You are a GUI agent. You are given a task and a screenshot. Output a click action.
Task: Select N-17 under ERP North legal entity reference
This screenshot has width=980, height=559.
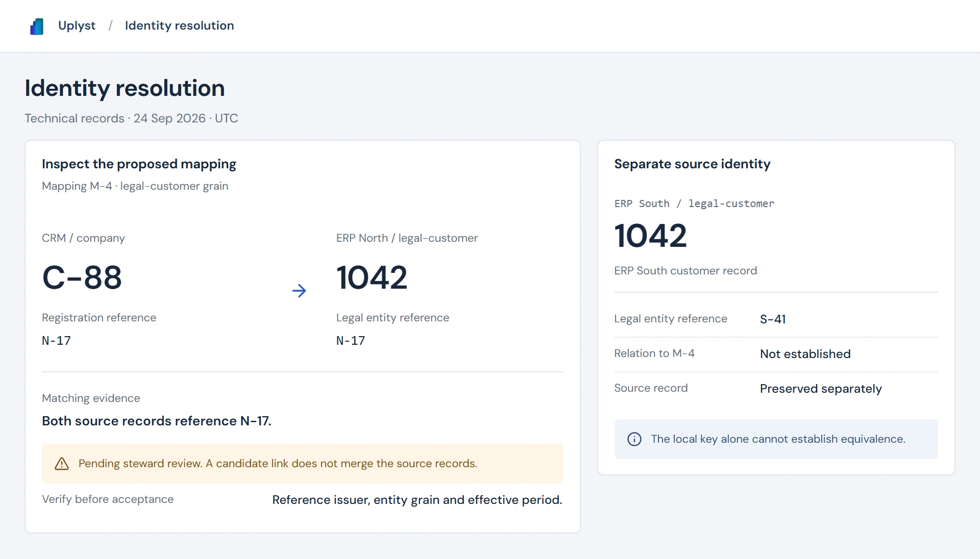tap(351, 341)
